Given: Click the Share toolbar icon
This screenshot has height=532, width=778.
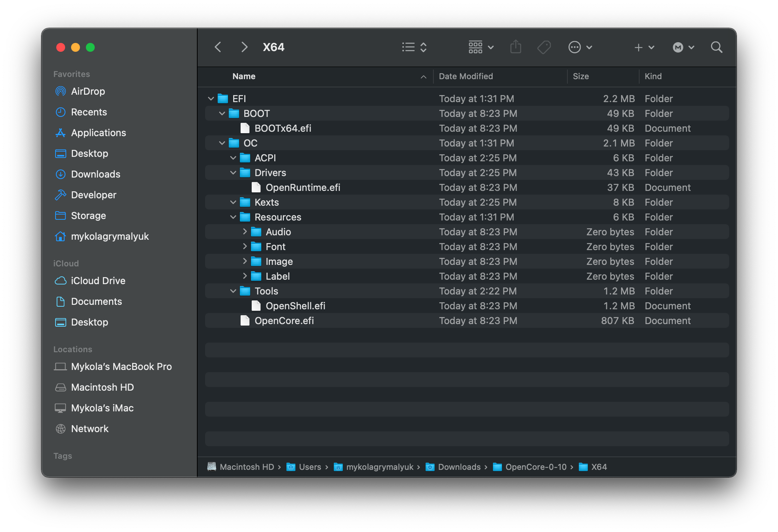Looking at the screenshot, I should [x=516, y=47].
